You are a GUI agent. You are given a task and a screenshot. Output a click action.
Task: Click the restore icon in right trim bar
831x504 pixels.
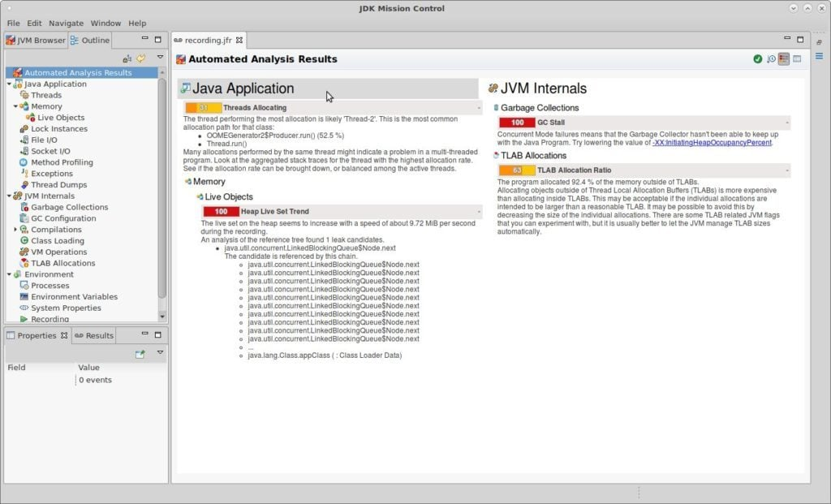click(820, 42)
